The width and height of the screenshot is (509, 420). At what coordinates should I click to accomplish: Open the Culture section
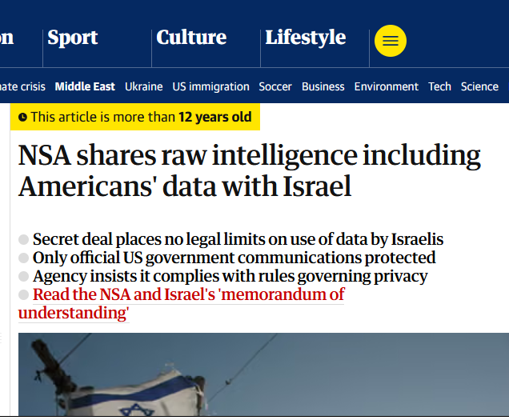tap(191, 38)
